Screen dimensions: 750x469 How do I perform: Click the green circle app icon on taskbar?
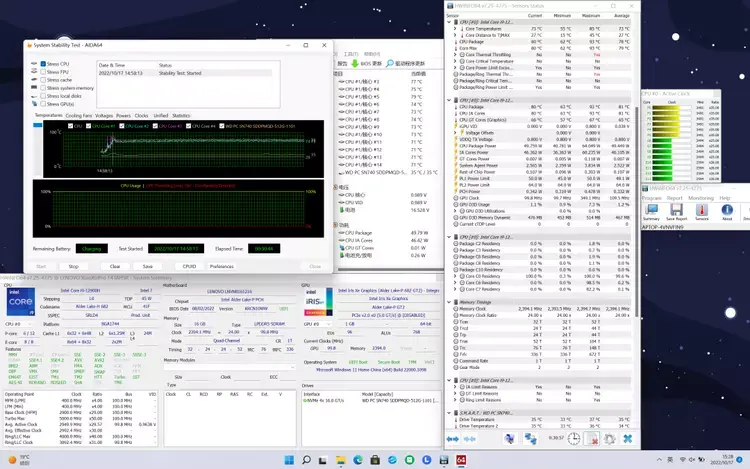(x=409, y=460)
